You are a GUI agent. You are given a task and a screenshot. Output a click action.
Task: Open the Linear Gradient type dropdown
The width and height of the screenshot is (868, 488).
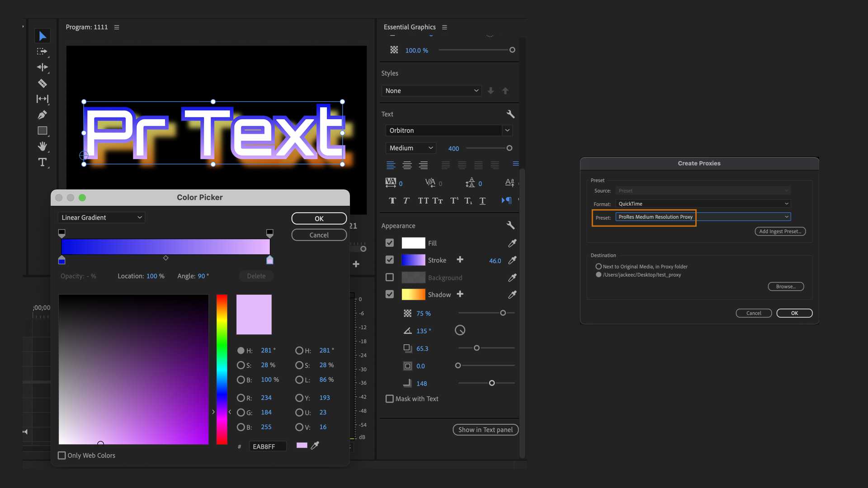tap(101, 217)
